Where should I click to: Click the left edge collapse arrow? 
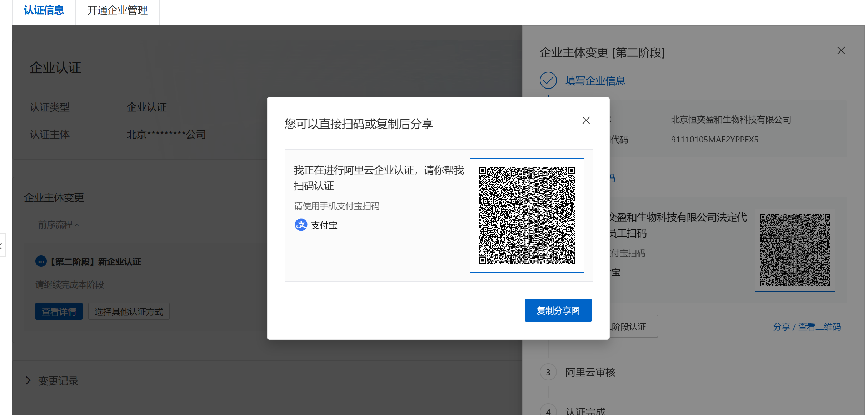(2, 245)
